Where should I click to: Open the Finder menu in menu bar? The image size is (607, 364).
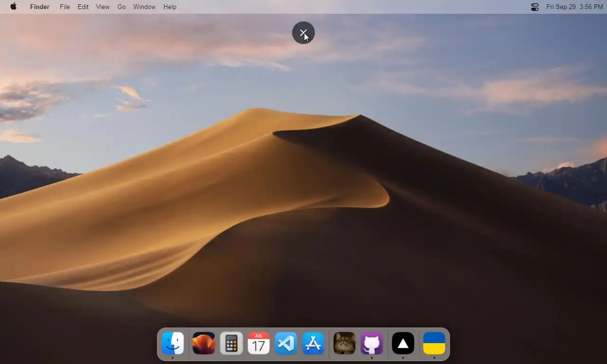tap(40, 7)
